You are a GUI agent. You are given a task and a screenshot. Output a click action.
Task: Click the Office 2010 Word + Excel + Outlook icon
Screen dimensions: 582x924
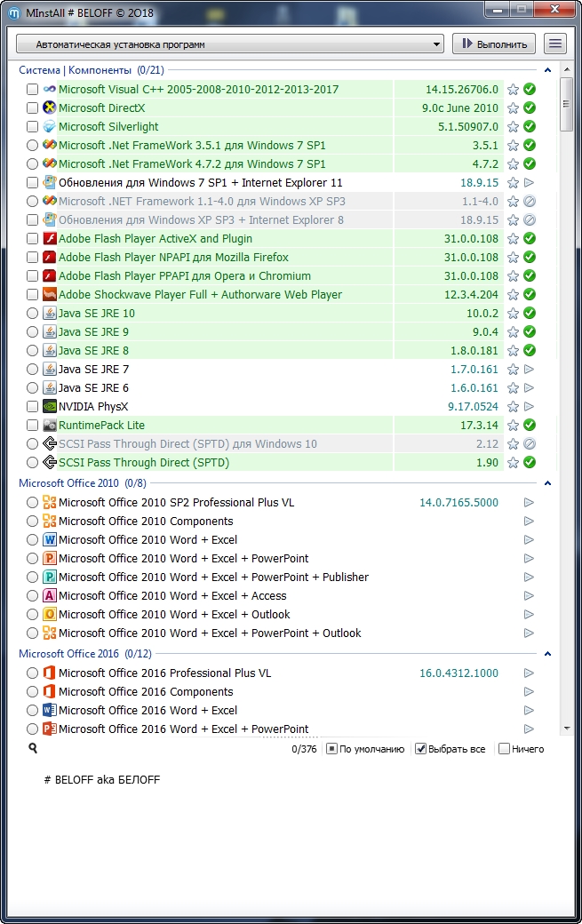[x=50, y=615]
